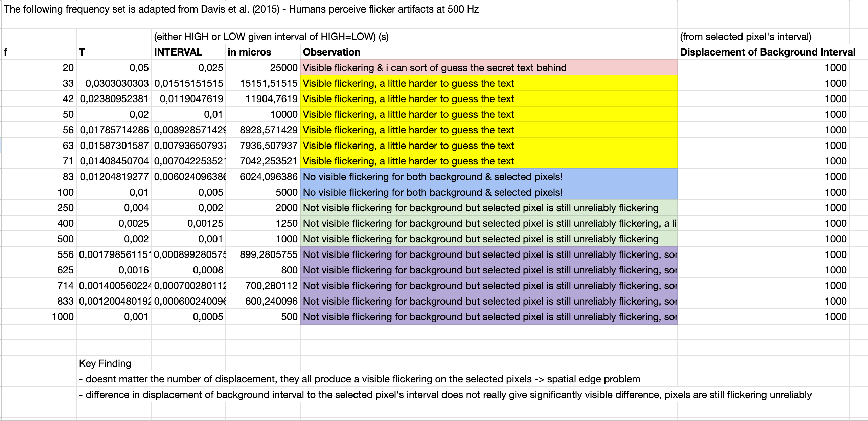The width and height of the screenshot is (868, 421).
Task: Select the T cell showing 0,01587301587
Action: tap(114, 145)
